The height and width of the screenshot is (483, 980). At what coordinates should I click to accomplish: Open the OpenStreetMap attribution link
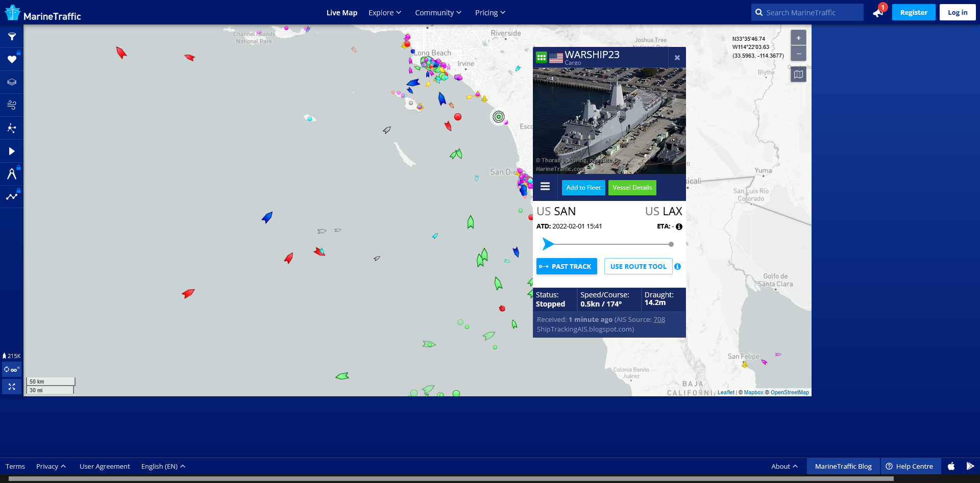[790, 392]
